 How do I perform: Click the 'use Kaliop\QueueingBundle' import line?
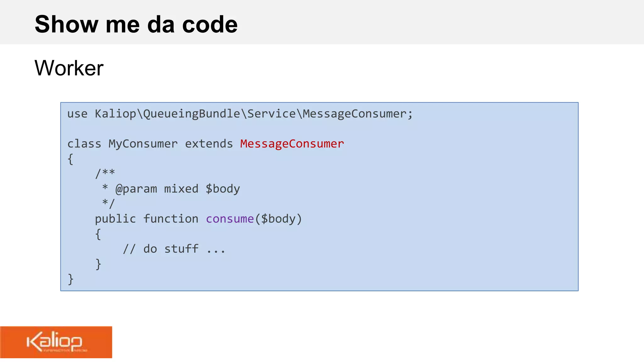(240, 114)
